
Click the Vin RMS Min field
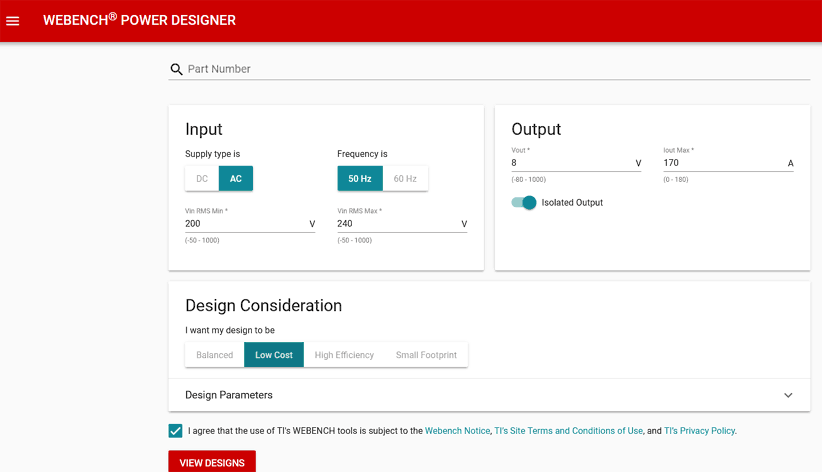pyautogui.click(x=245, y=224)
